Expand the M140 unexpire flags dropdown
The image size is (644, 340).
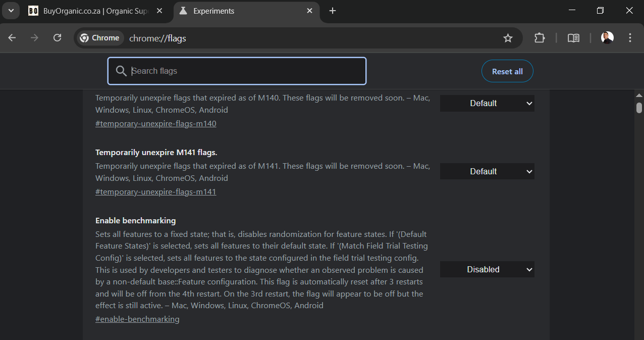tap(487, 103)
